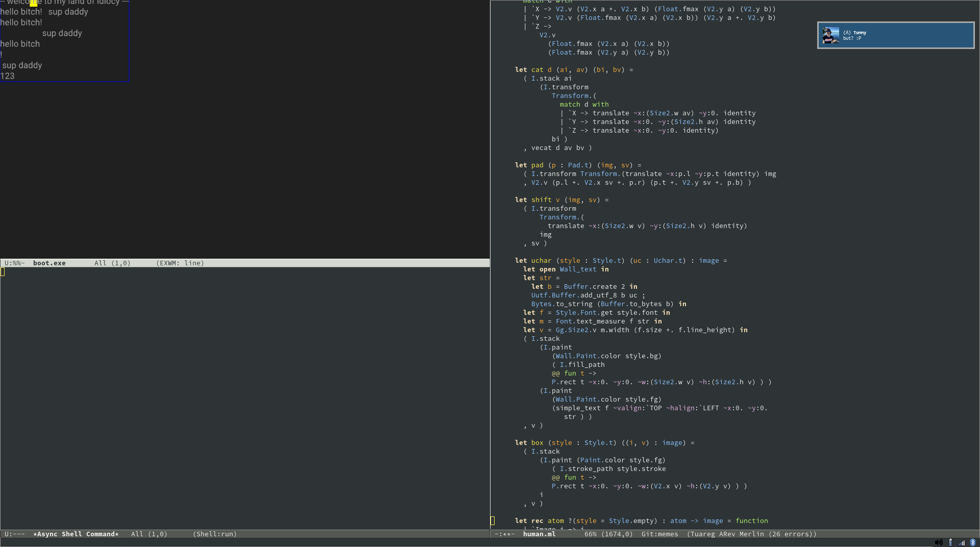Click Tommy's avatar in the notification
The image size is (980, 547).
tap(830, 35)
